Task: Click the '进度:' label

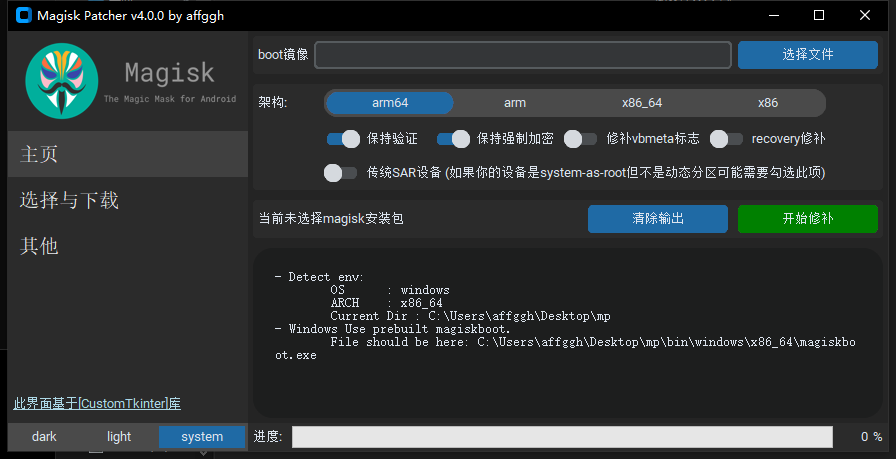Action: pyautogui.click(x=268, y=437)
